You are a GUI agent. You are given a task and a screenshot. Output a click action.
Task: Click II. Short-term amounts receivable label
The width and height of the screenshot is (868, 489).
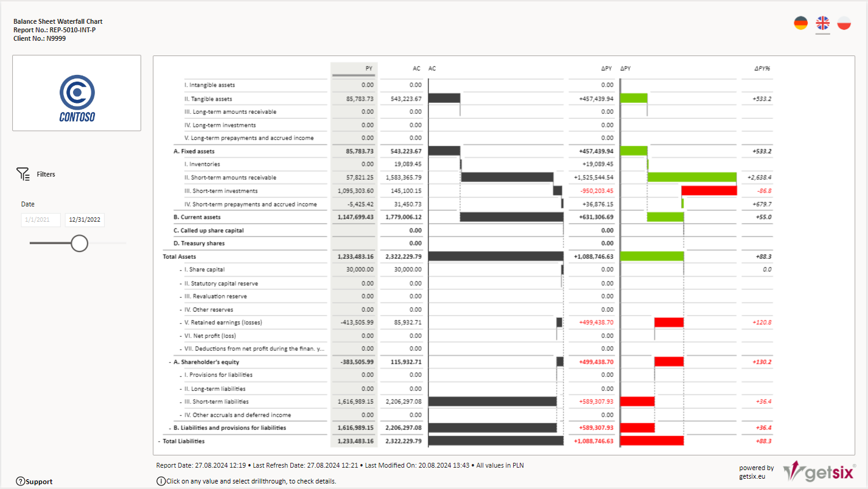pyautogui.click(x=230, y=177)
